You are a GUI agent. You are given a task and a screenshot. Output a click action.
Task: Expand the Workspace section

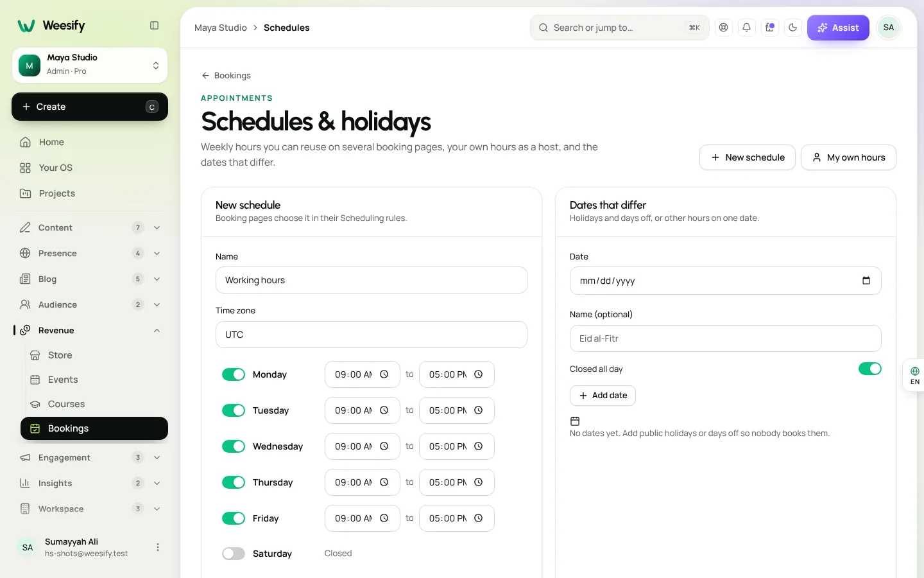tap(90, 509)
